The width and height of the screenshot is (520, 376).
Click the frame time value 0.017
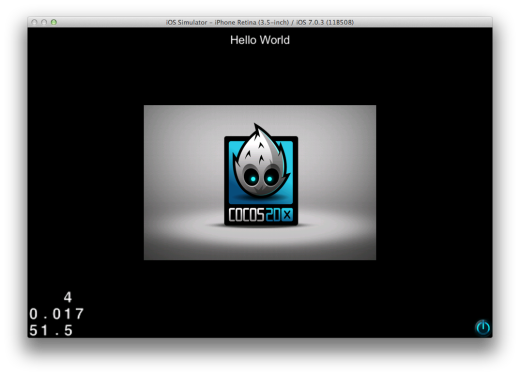pyautogui.click(x=56, y=314)
